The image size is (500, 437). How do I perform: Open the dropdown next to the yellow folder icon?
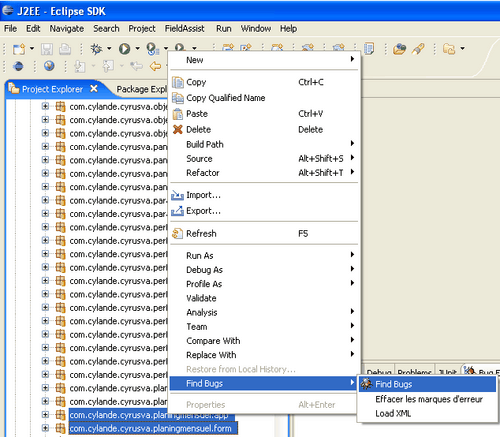[x=463, y=48]
